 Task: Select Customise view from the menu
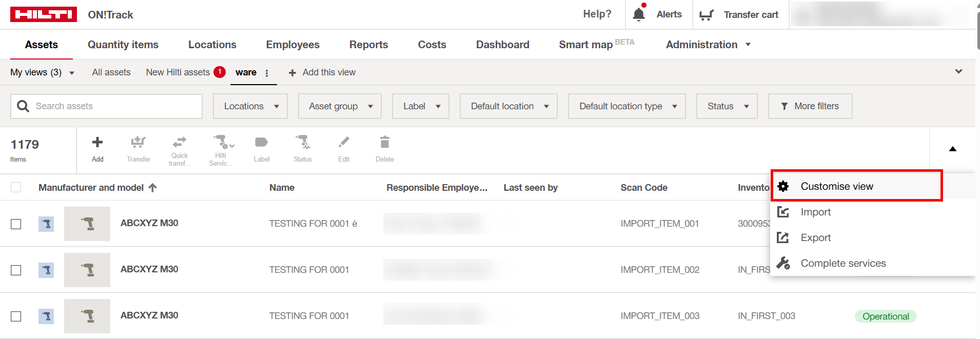click(836, 186)
